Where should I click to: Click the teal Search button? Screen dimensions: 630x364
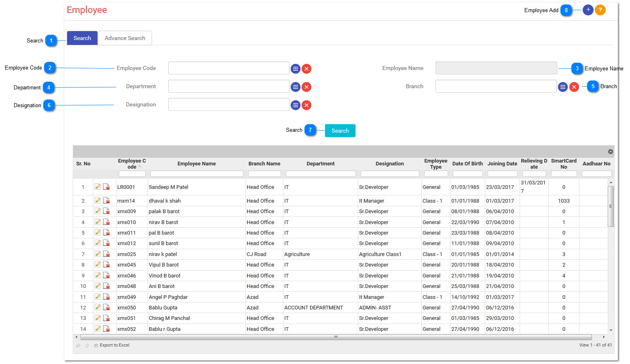tap(340, 131)
